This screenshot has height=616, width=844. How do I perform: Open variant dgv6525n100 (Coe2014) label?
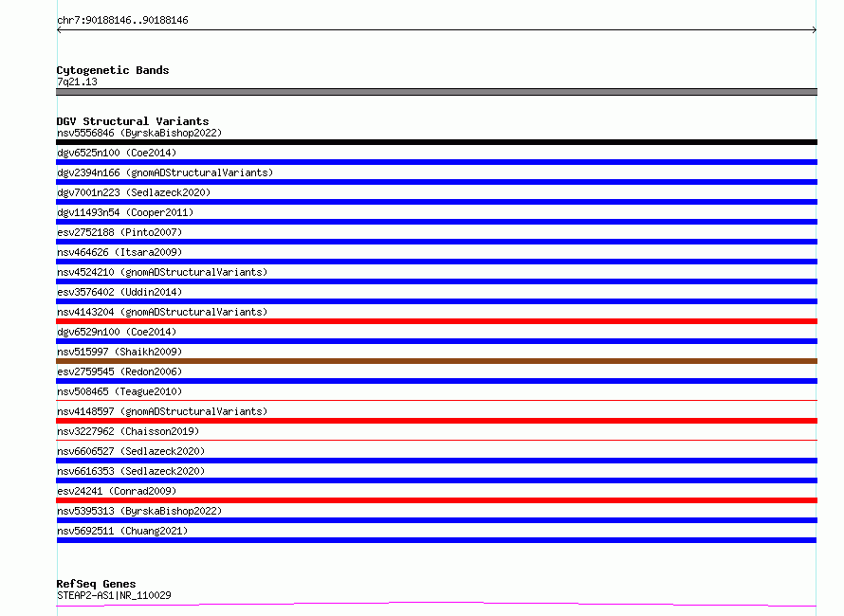117,153
